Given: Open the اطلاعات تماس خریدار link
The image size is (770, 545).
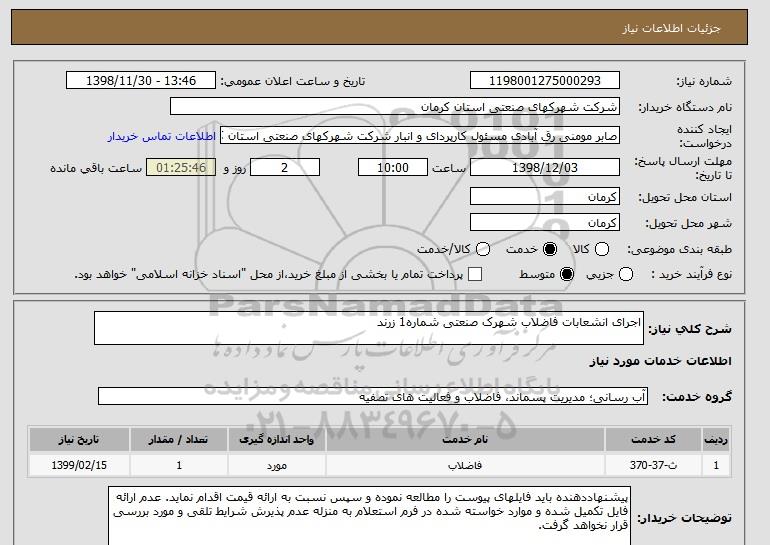Looking at the screenshot, I should pos(162,136).
